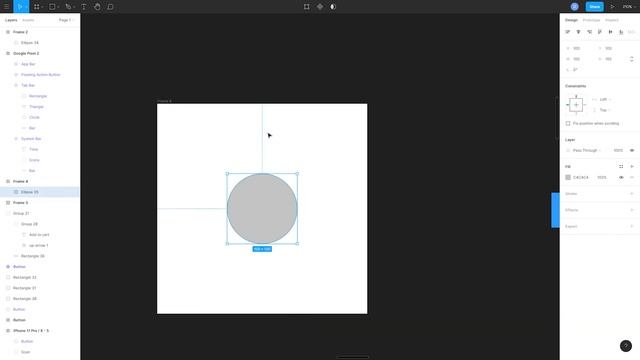Open Pass Through blend mode dropdown
The image size is (640, 360).
pos(587,151)
